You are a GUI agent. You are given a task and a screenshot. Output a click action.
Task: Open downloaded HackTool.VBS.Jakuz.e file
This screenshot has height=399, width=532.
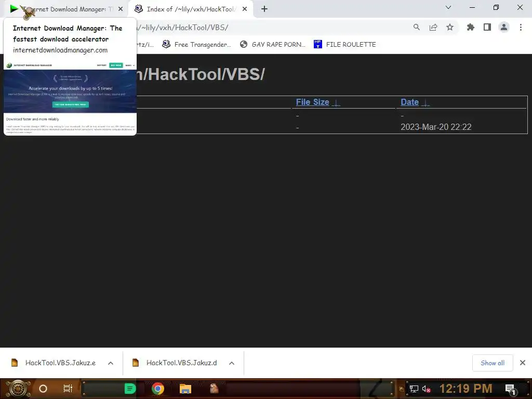(60, 363)
